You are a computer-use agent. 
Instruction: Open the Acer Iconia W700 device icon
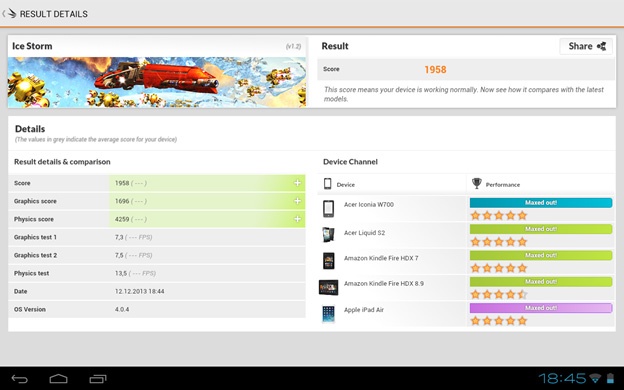tap(328, 209)
